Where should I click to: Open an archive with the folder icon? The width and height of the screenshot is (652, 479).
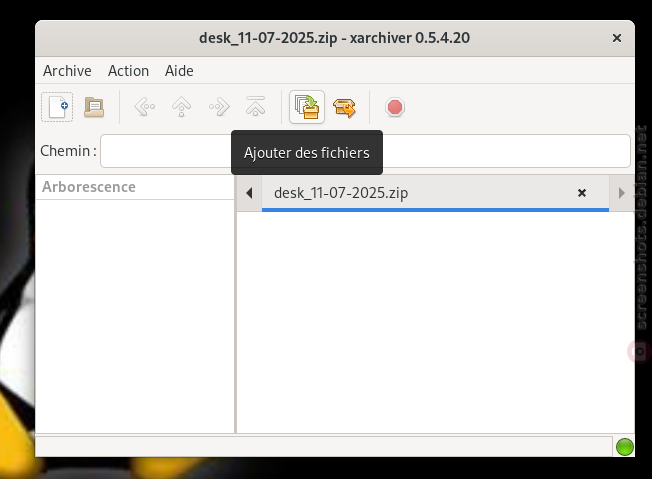pyautogui.click(x=94, y=107)
